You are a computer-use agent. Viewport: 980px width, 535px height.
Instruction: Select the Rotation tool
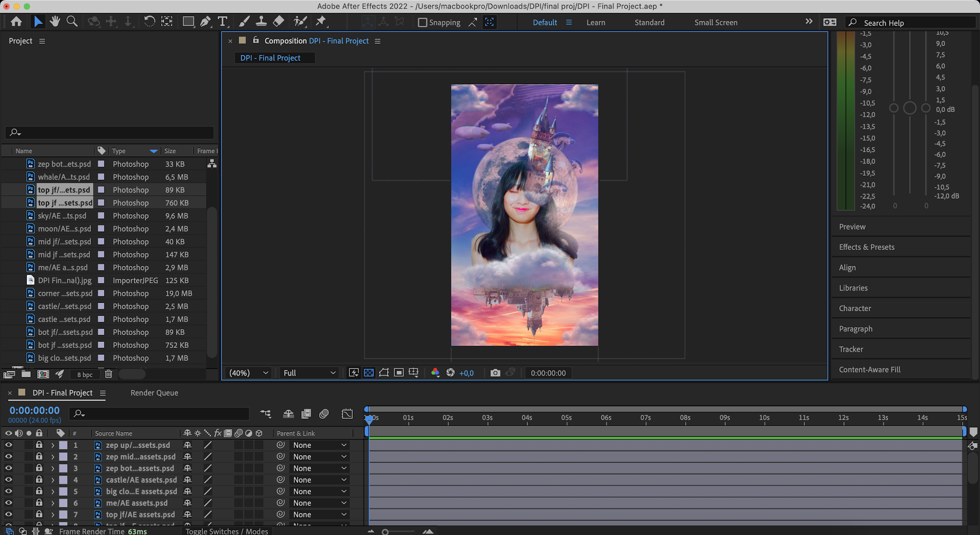tap(149, 22)
